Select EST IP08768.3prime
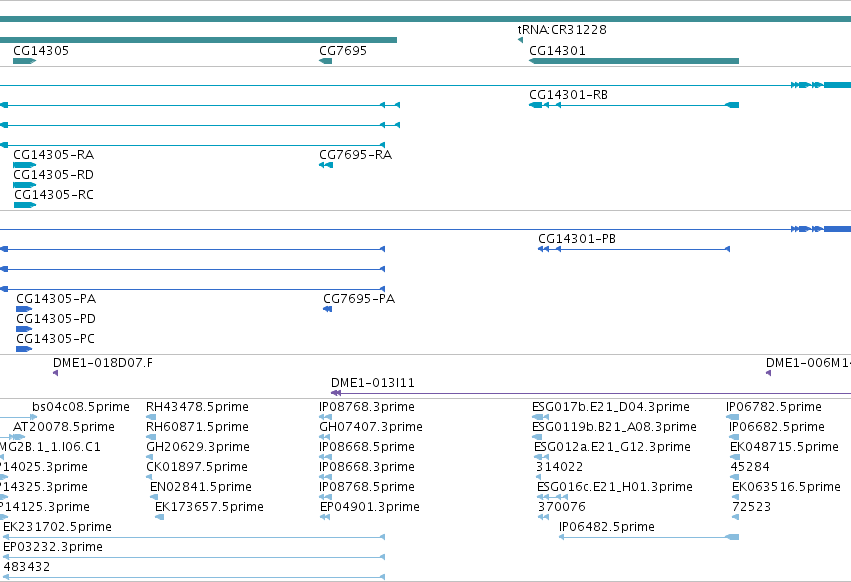 [367, 407]
